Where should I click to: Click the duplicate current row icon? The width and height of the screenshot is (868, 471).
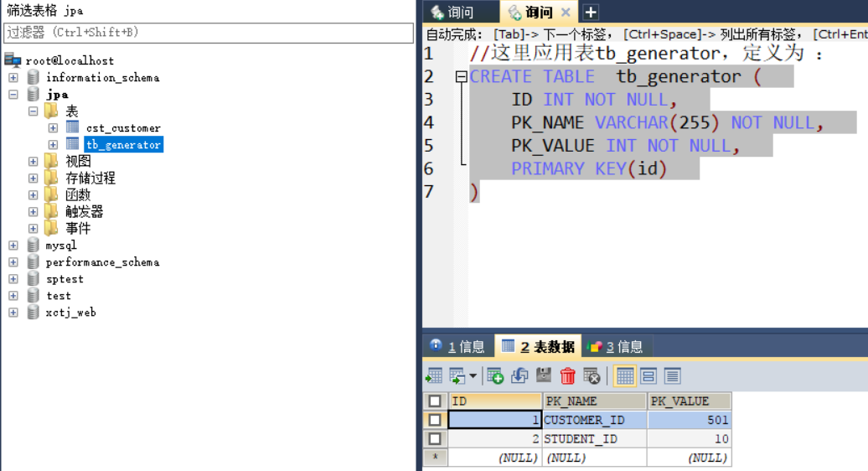pyautogui.click(x=519, y=375)
